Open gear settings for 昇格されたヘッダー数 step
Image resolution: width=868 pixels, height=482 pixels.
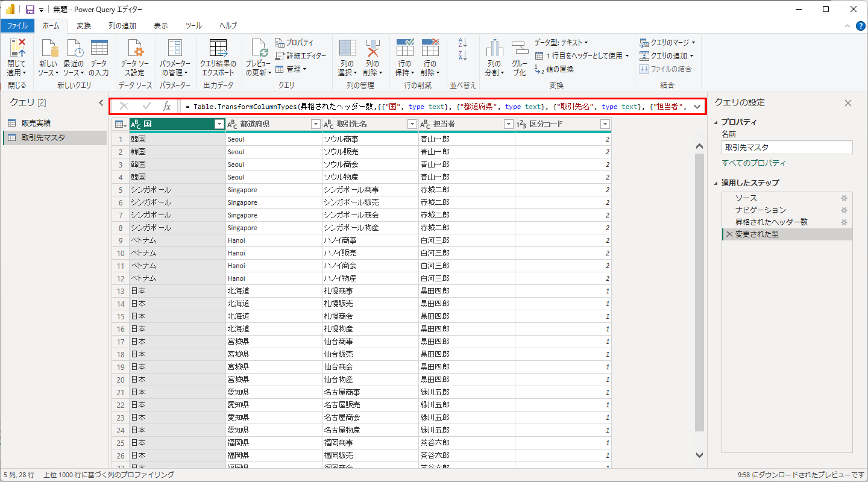(x=844, y=222)
